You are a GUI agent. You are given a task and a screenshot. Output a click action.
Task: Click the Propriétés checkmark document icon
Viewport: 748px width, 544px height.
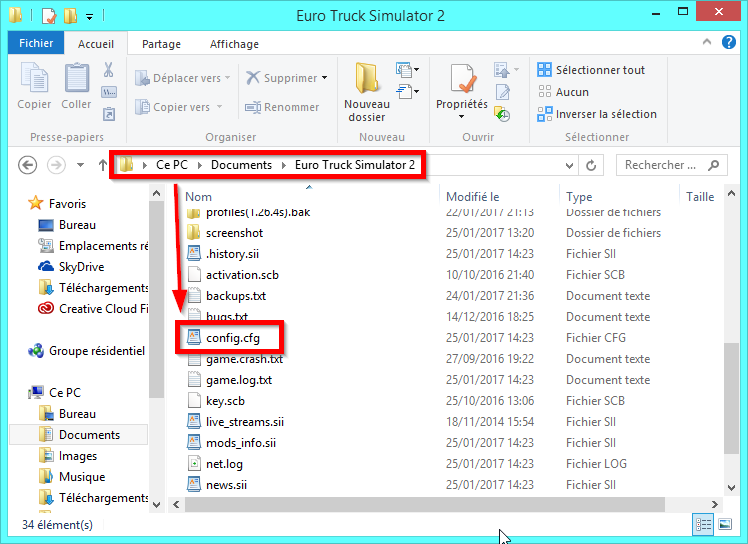pyautogui.click(x=462, y=79)
